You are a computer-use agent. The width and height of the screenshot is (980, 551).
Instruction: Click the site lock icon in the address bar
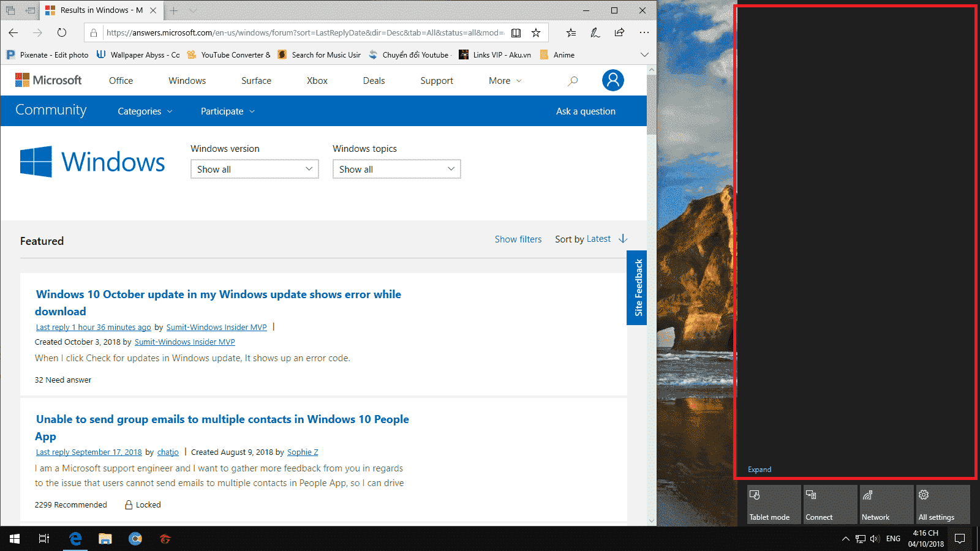(94, 32)
